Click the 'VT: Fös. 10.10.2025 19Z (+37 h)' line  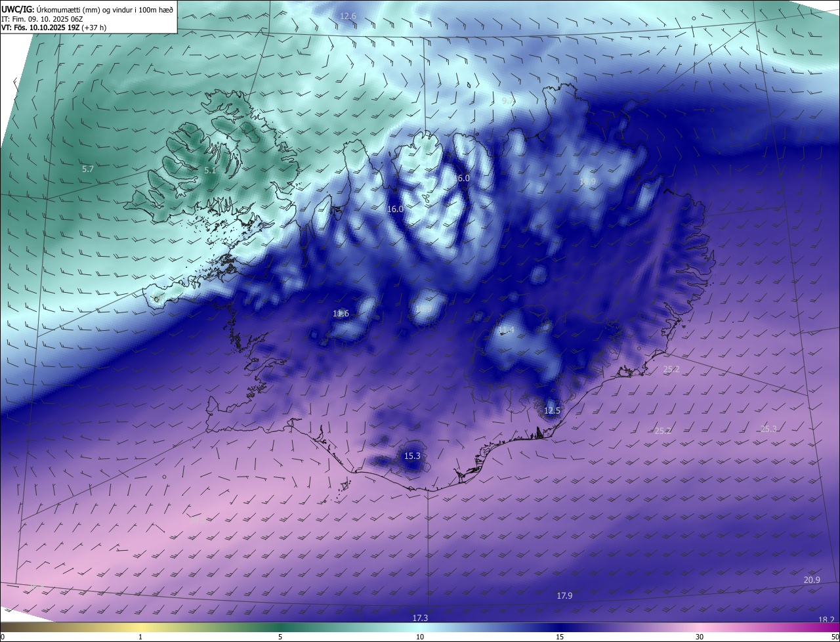click(54, 28)
